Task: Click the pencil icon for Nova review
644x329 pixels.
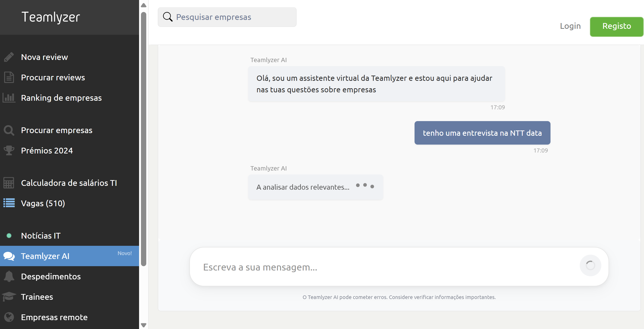Action: (9, 57)
